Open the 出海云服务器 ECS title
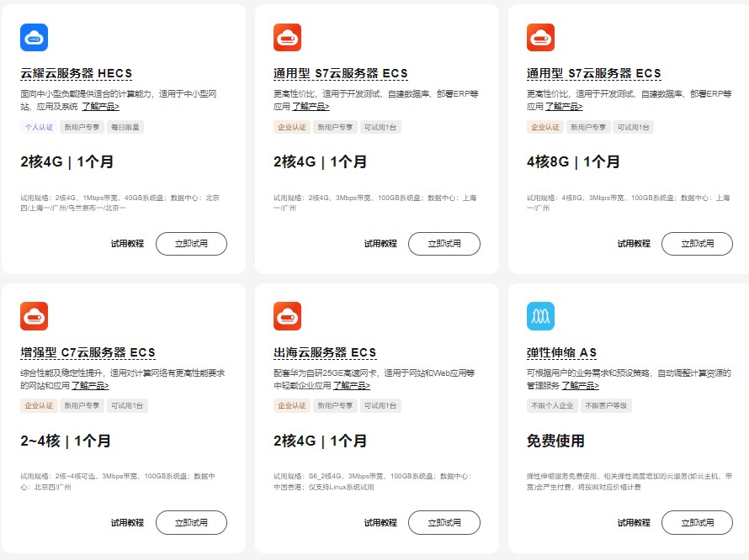Viewport: 749px width, 560px height. (325, 352)
